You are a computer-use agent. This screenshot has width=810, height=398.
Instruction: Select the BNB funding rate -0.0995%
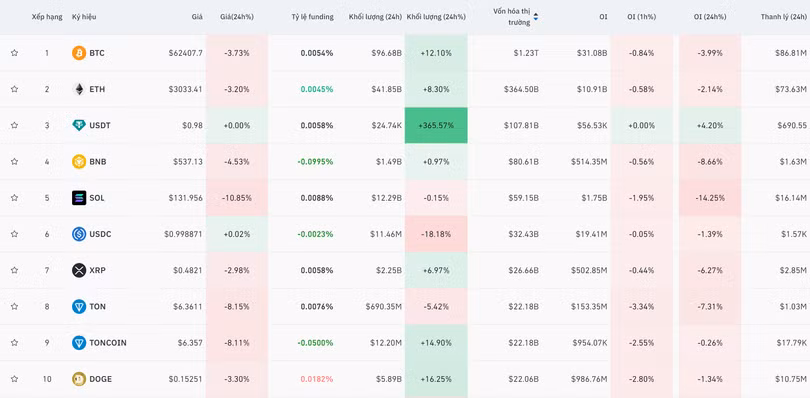pos(315,161)
